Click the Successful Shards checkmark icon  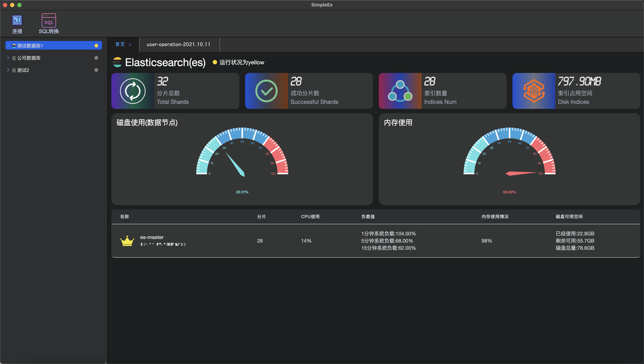click(266, 91)
